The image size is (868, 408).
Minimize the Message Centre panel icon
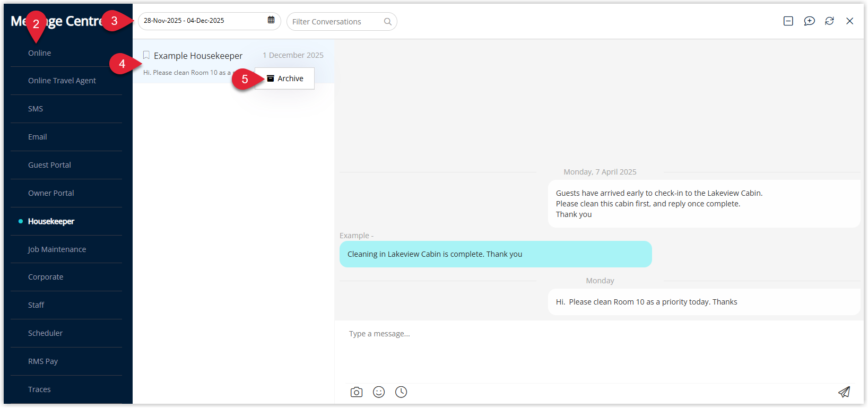pos(788,21)
